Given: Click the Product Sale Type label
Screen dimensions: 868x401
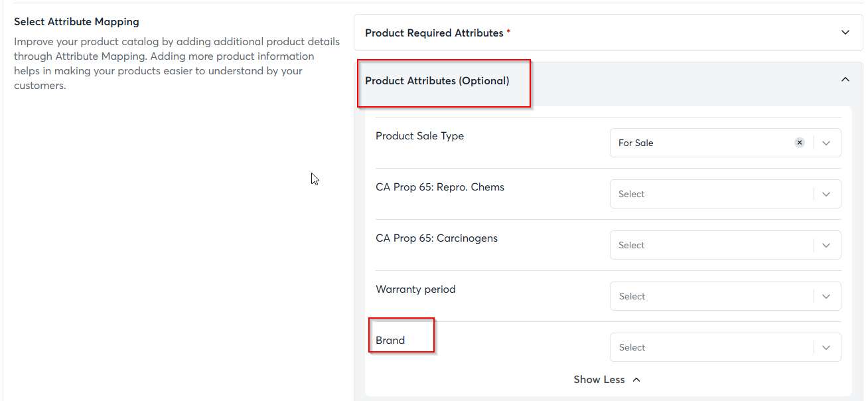Looking at the screenshot, I should point(419,136).
